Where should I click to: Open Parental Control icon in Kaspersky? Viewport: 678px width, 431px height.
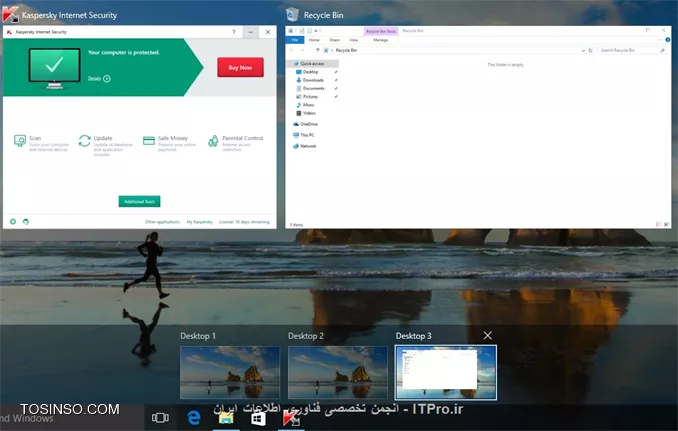(x=213, y=141)
